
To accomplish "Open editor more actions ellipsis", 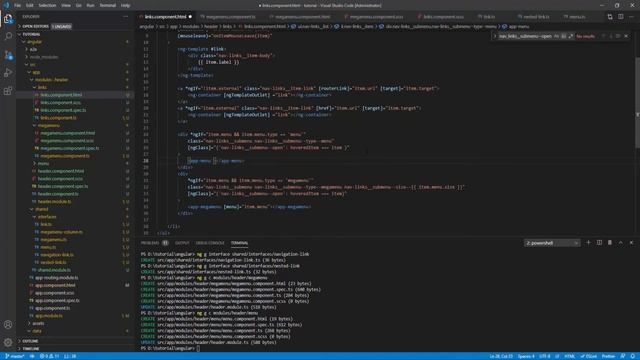I will coord(631,17).
